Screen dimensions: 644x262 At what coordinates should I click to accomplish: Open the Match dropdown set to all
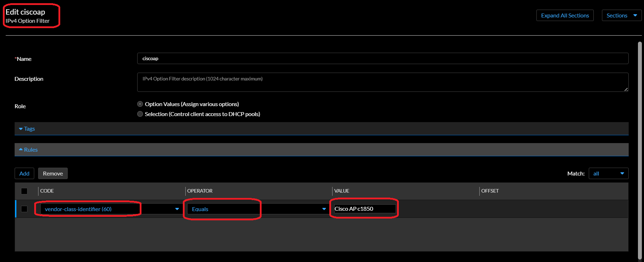[x=608, y=173]
